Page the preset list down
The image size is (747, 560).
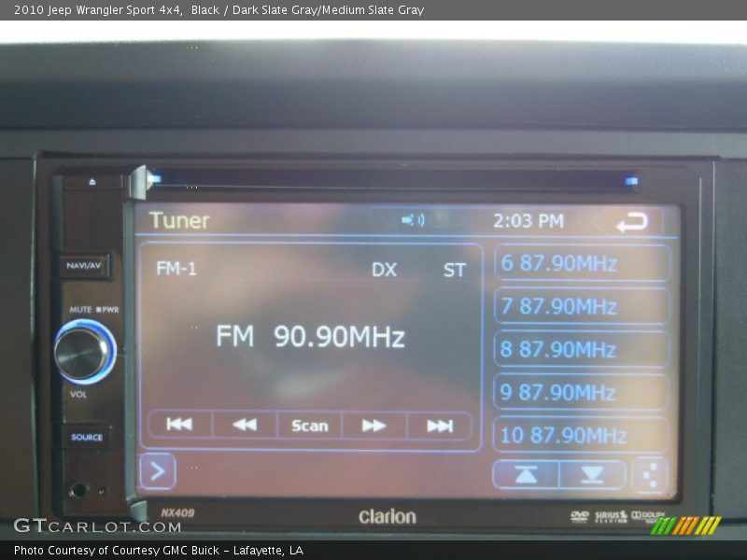click(592, 475)
